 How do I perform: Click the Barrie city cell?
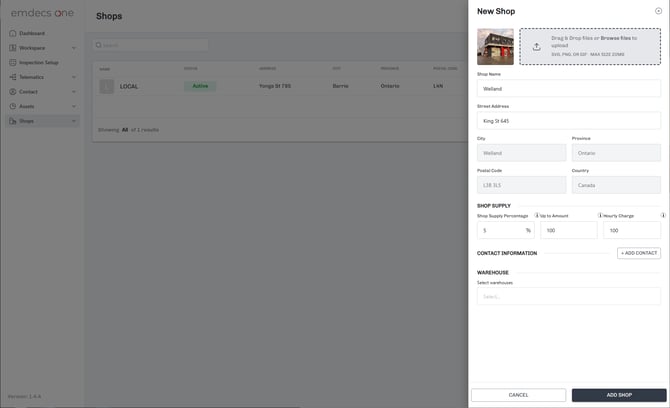pos(341,86)
